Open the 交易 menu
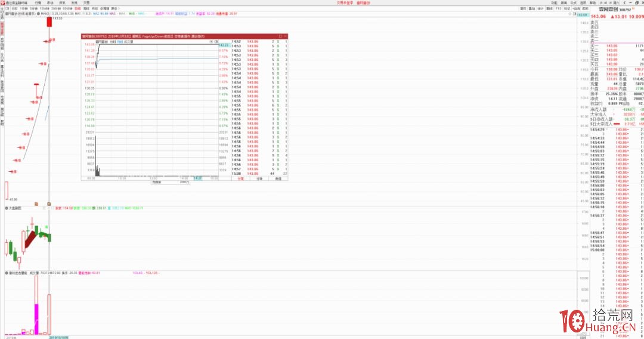The image size is (644, 339). pyautogui.click(x=86, y=2)
